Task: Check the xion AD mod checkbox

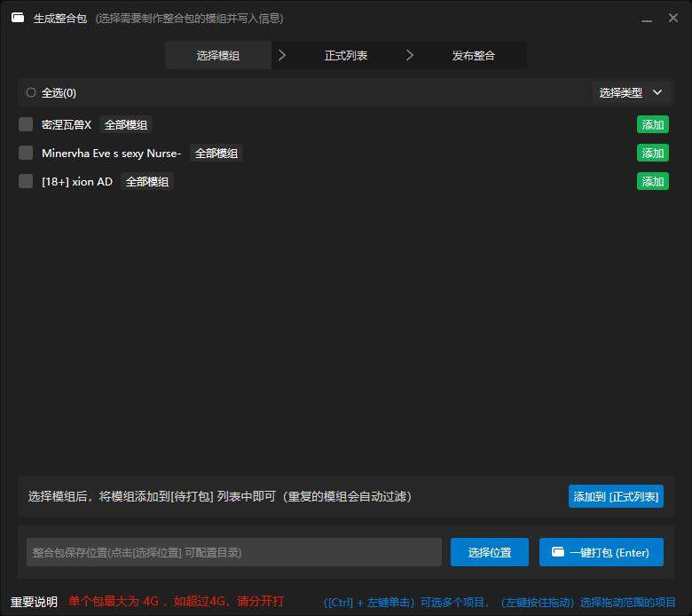Action: point(26,181)
